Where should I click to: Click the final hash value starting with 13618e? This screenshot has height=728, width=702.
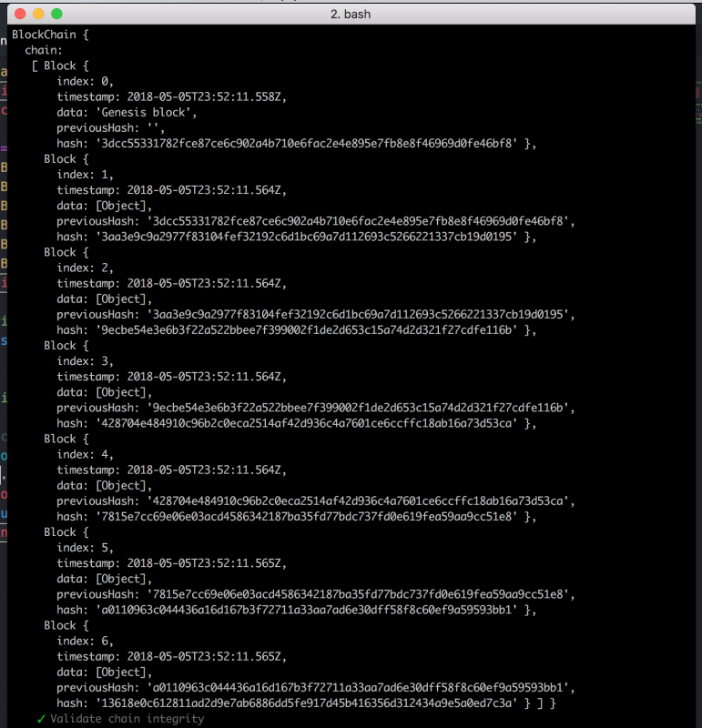pos(308,703)
